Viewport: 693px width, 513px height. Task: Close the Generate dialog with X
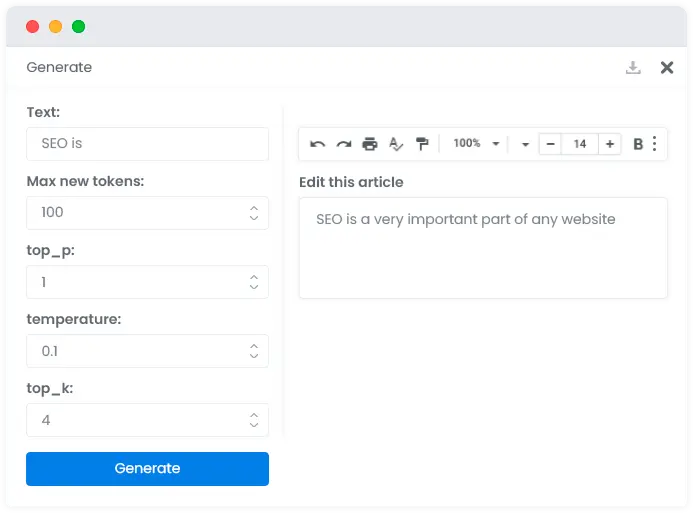coord(666,68)
